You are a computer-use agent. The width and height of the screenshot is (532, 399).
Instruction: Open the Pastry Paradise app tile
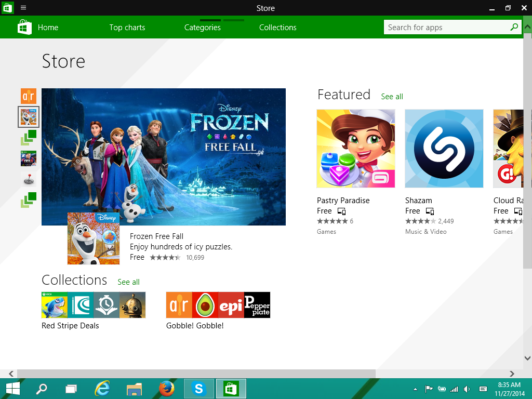[x=356, y=149]
